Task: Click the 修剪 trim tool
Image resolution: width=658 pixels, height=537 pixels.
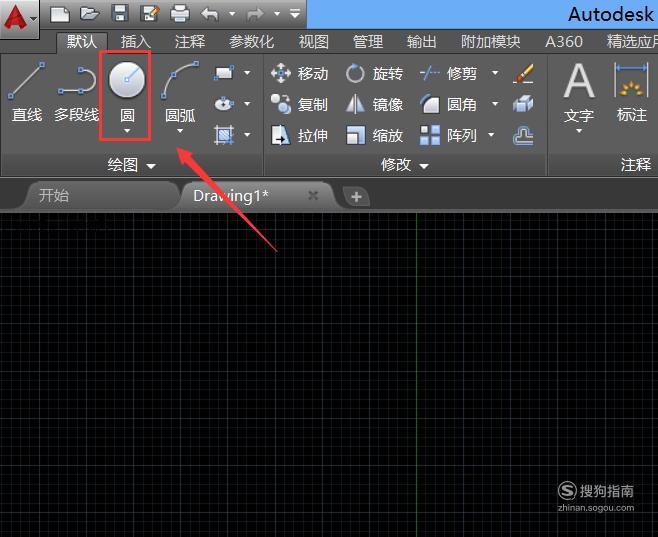Action: pos(449,73)
